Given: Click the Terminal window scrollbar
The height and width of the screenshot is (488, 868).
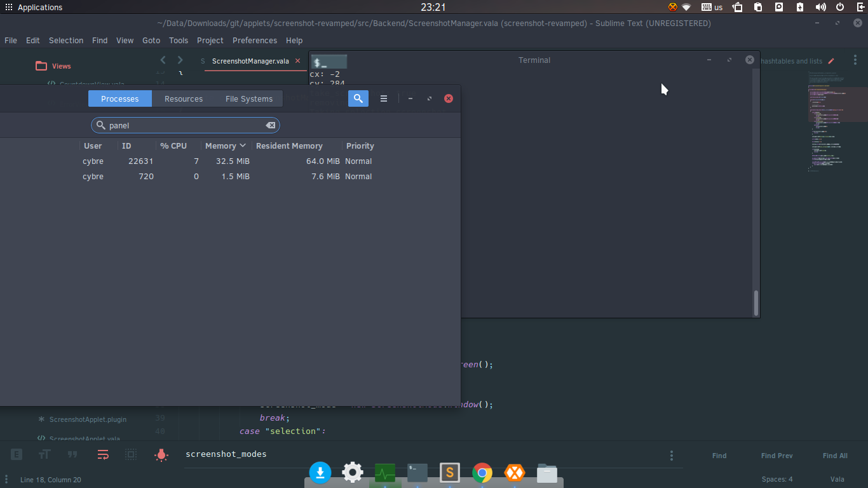Looking at the screenshot, I should click(756, 303).
